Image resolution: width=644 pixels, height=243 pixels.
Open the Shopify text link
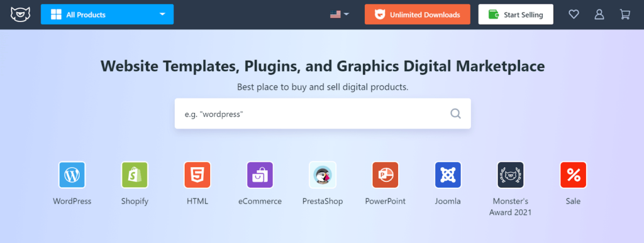click(135, 202)
